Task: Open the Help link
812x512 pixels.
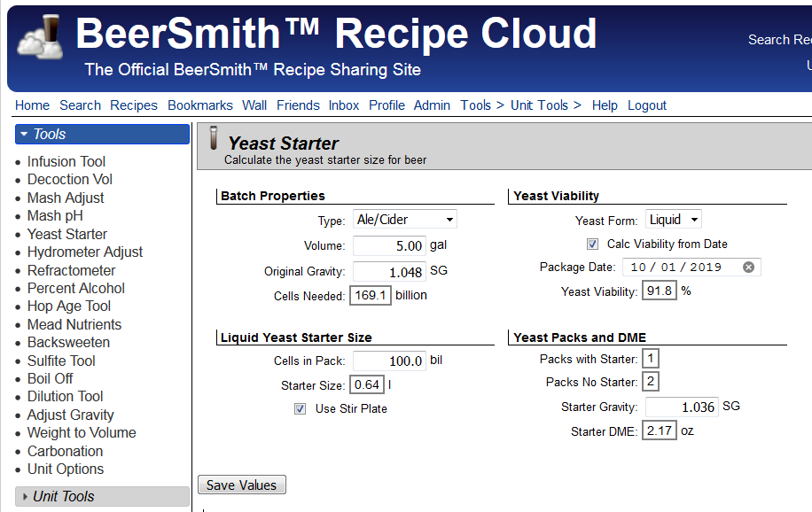Action: coord(605,105)
